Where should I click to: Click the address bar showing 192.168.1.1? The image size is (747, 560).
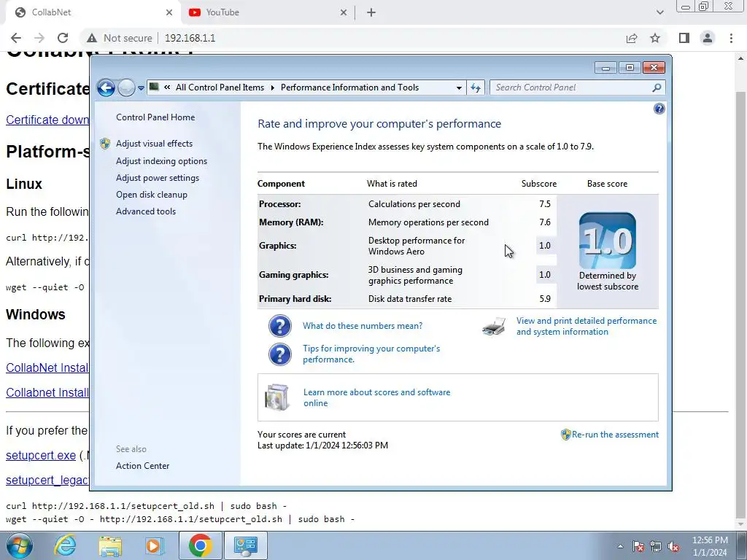click(x=190, y=38)
